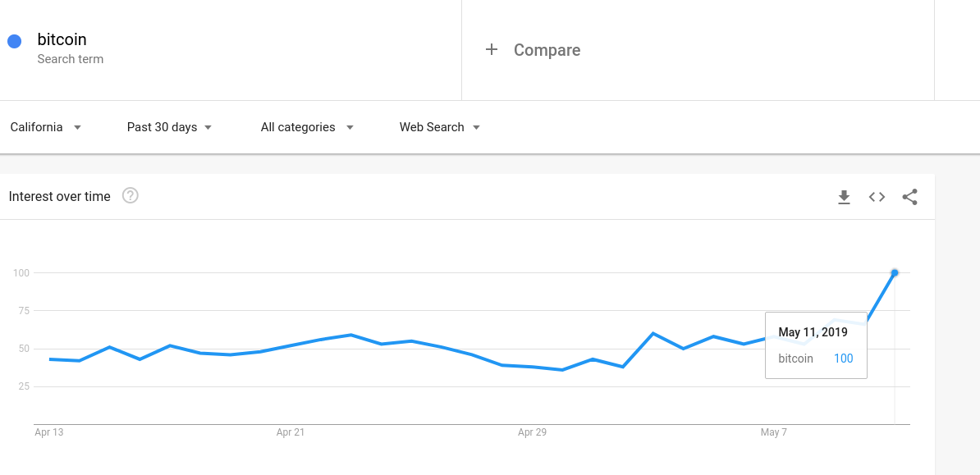Add a comparison term via Compare
Image resolution: width=980 pixels, height=475 pixels.
click(547, 50)
